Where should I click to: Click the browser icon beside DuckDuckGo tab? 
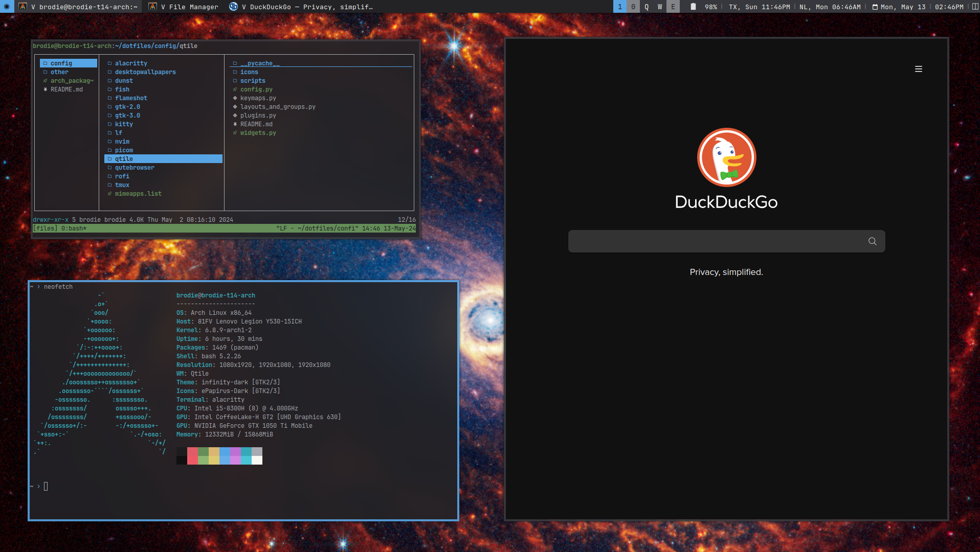tap(233, 7)
